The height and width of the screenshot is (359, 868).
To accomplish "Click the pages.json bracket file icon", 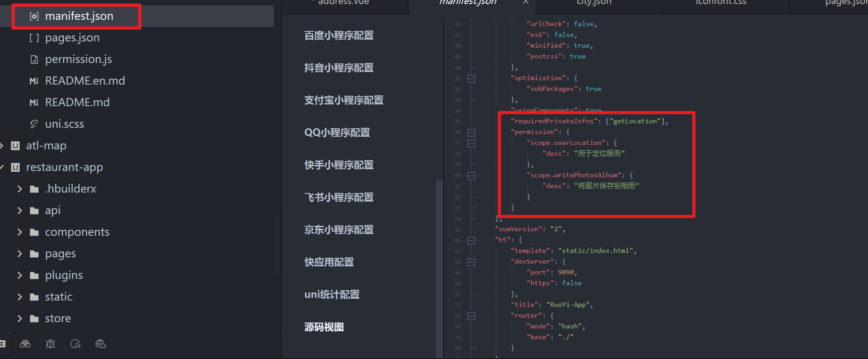I will pos(34,38).
